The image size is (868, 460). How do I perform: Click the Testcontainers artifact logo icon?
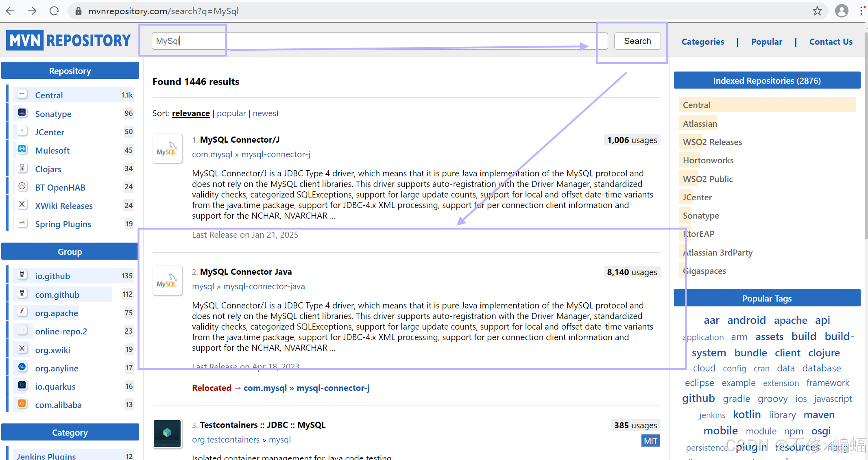pyautogui.click(x=167, y=433)
